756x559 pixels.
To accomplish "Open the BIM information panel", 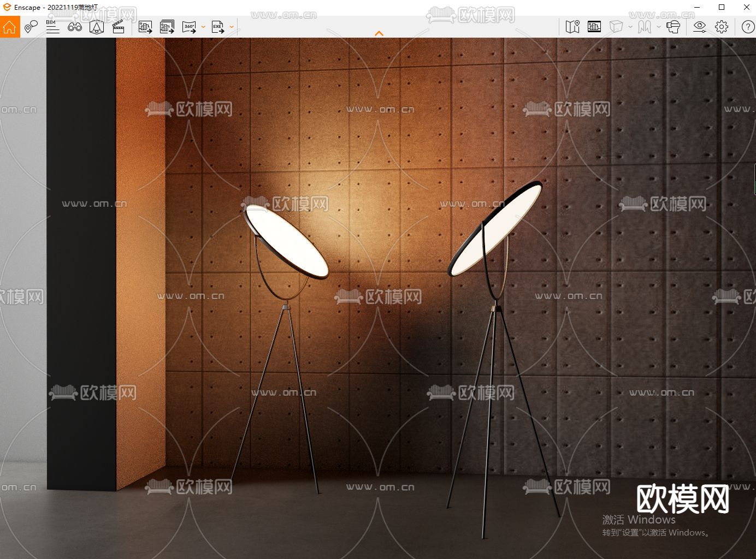I will click(x=52, y=27).
